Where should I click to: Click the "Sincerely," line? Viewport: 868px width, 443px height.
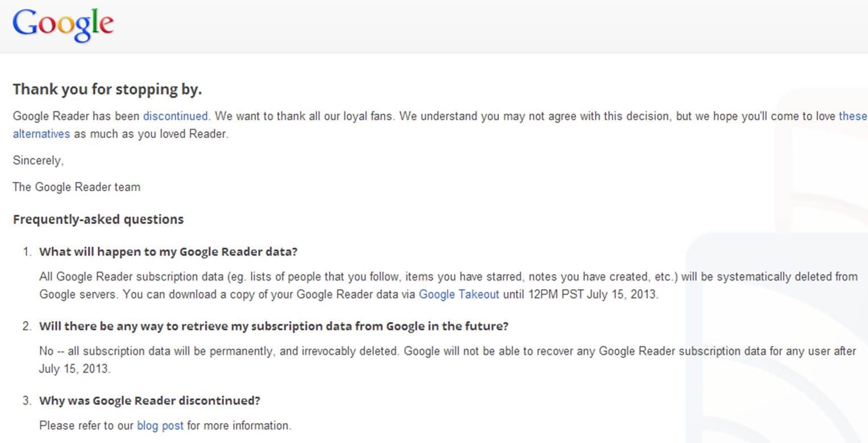pyautogui.click(x=39, y=161)
